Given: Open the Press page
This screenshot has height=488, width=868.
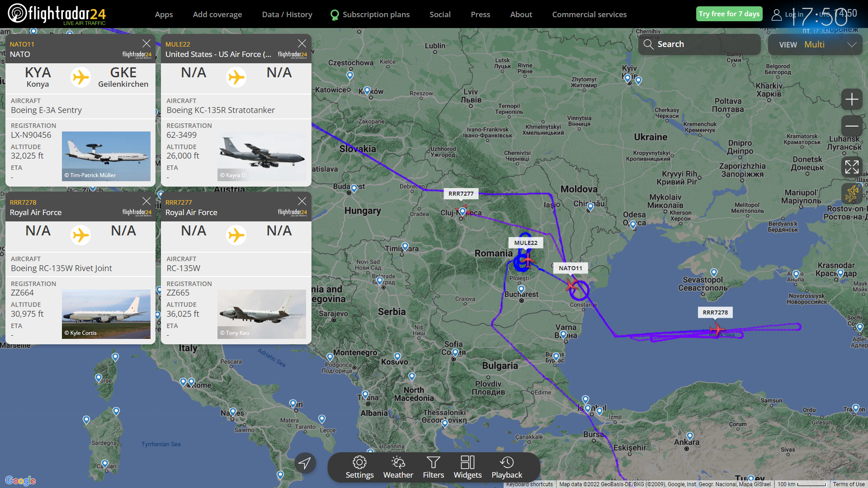Looking at the screenshot, I should pyautogui.click(x=480, y=14).
